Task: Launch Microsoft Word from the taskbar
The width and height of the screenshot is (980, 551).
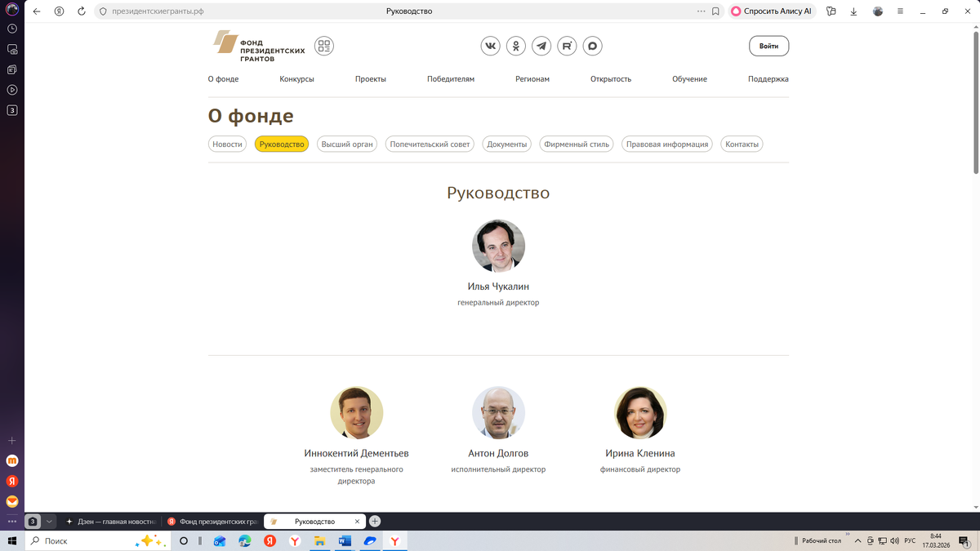Action: [344, 540]
